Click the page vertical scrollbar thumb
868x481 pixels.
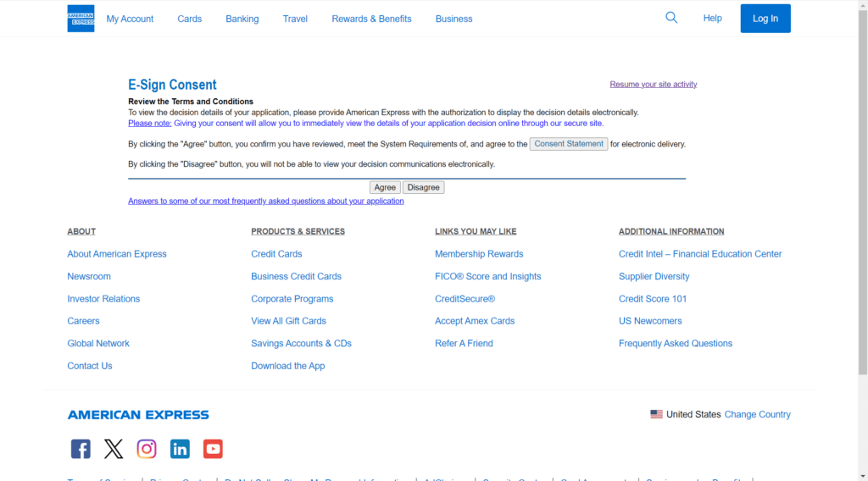pos(863,191)
